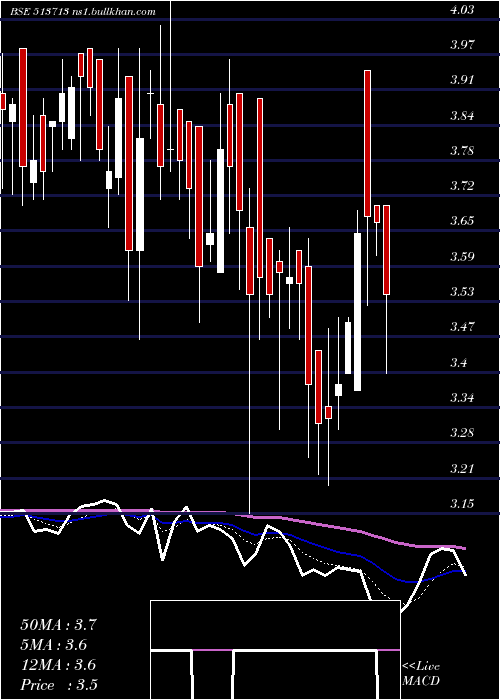Click the MACD histogram box

tap(275, 650)
